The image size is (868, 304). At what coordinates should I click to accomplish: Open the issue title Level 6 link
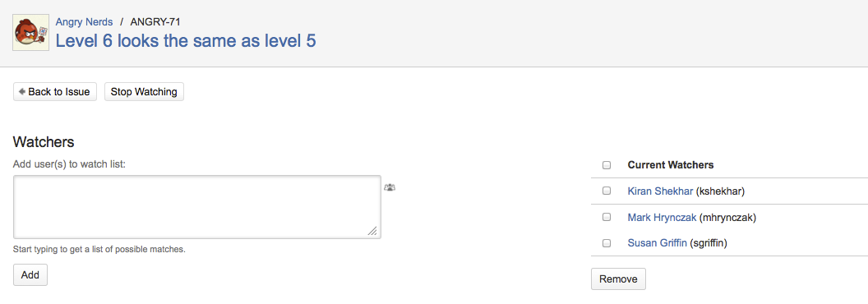coord(186,41)
